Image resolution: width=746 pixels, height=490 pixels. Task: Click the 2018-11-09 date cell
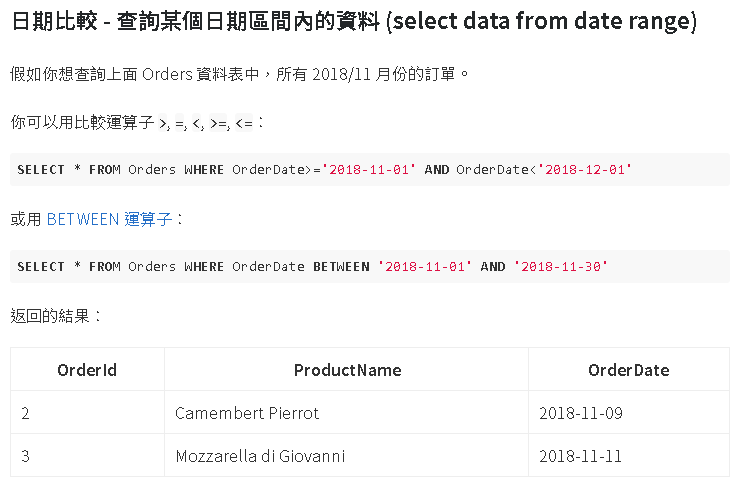click(x=629, y=412)
